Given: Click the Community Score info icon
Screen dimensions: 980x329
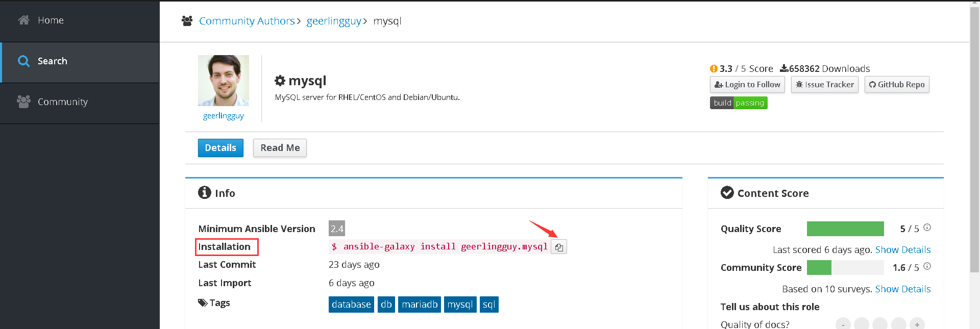Looking at the screenshot, I should point(927,266).
